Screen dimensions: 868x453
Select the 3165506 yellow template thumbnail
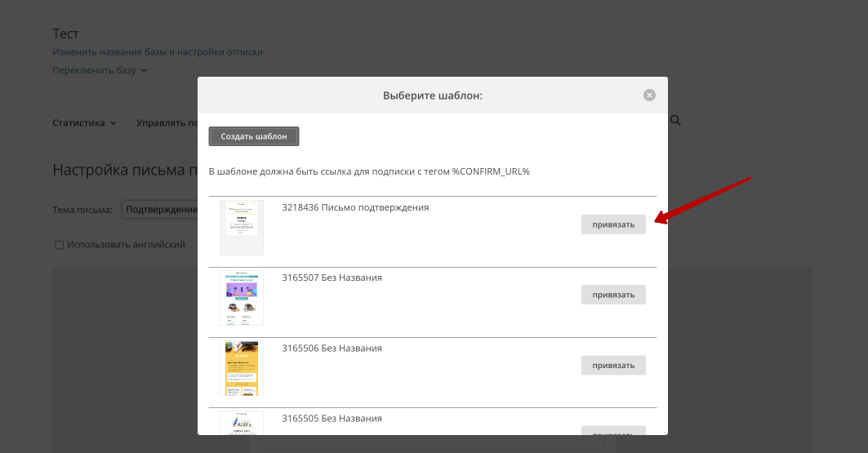point(242,369)
